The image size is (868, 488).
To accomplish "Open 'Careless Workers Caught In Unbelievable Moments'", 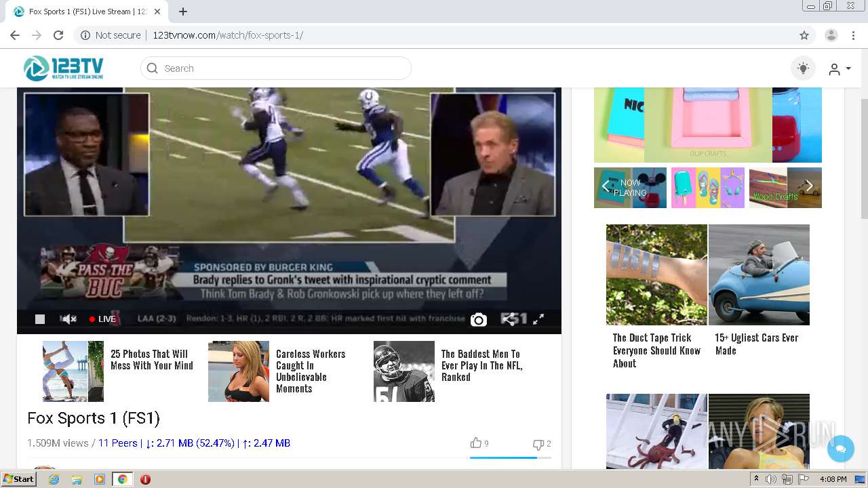I will pos(311,371).
